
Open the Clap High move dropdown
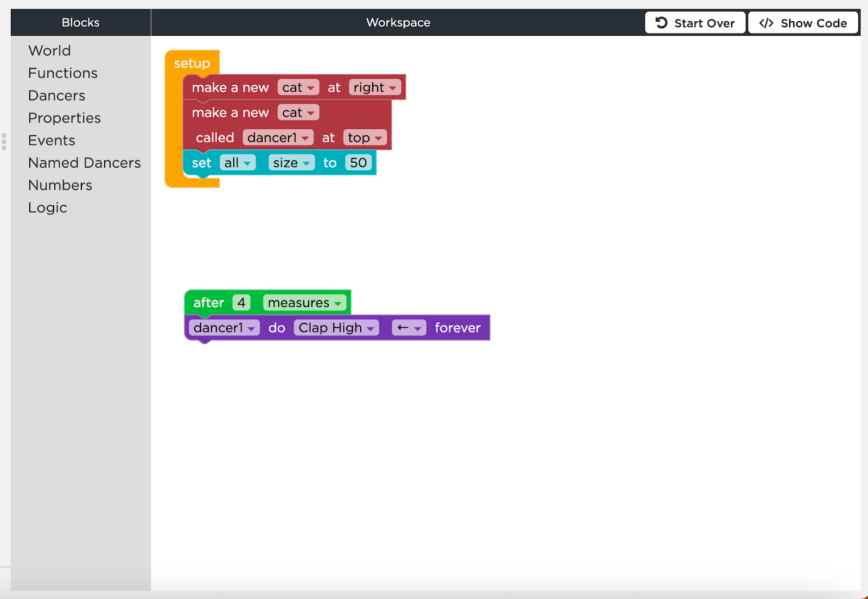click(336, 328)
